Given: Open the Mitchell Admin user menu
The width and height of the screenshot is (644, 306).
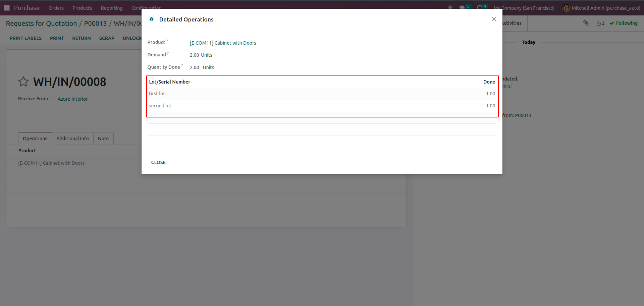Looking at the screenshot, I should point(601,8).
